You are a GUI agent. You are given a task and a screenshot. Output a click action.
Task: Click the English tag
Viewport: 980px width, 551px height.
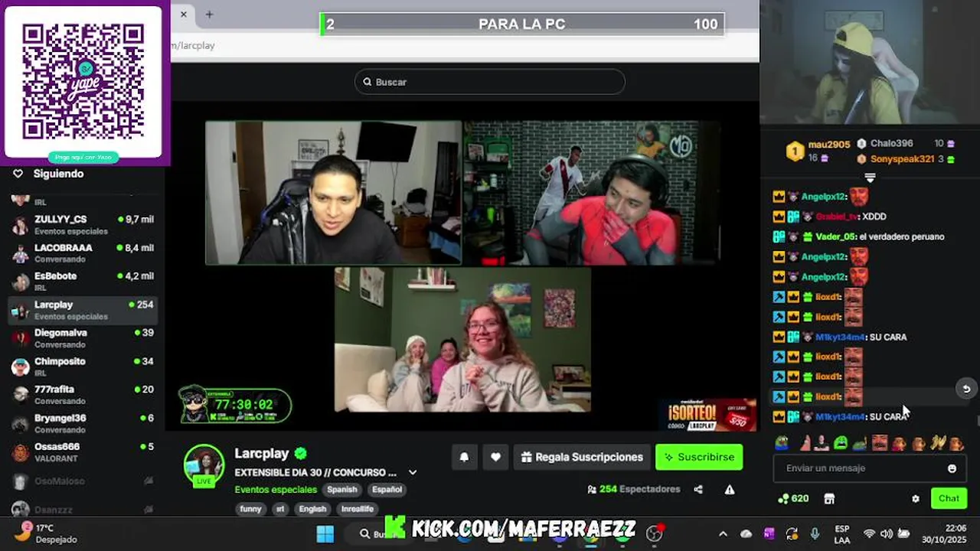(x=312, y=509)
